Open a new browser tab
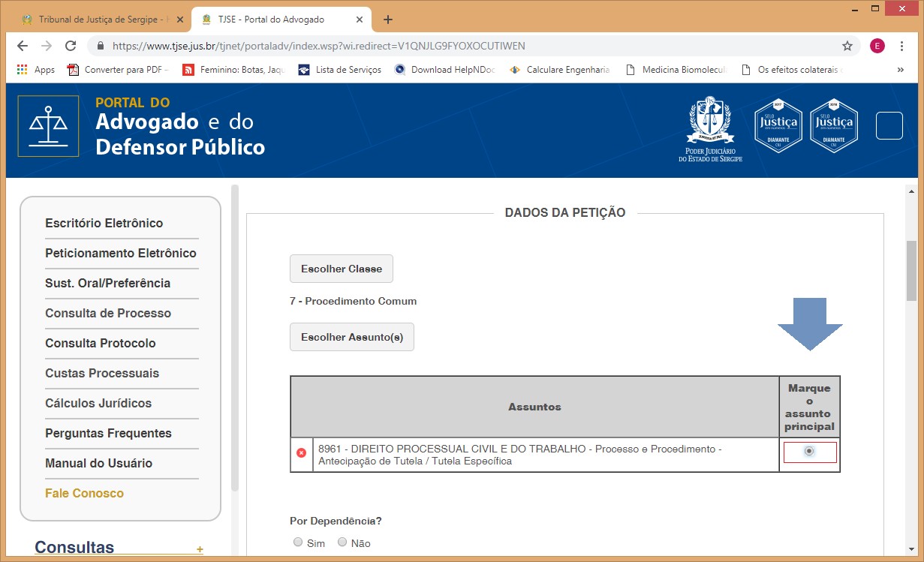This screenshot has width=924, height=562. pyautogui.click(x=387, y=20)
